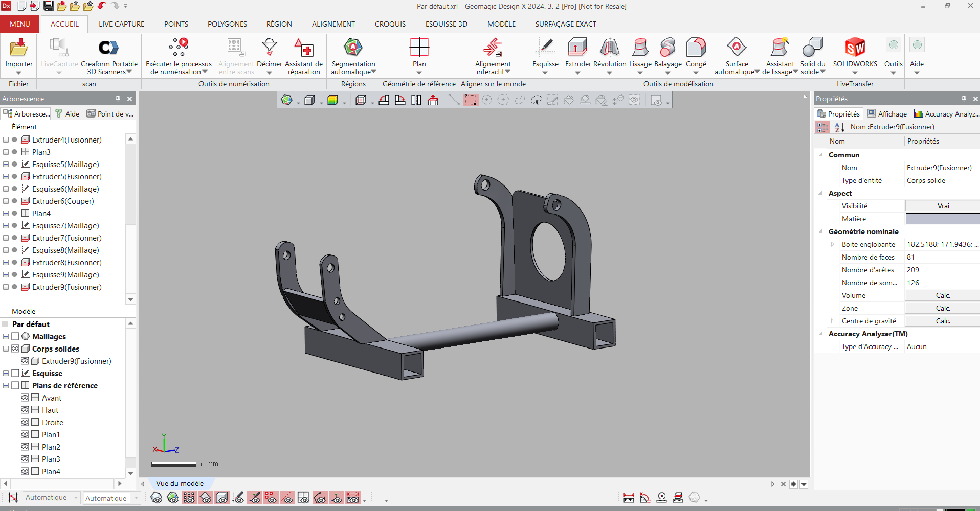Select the Décimer tool
Viewport: 980px width, 511px height.
click(270, 48)
